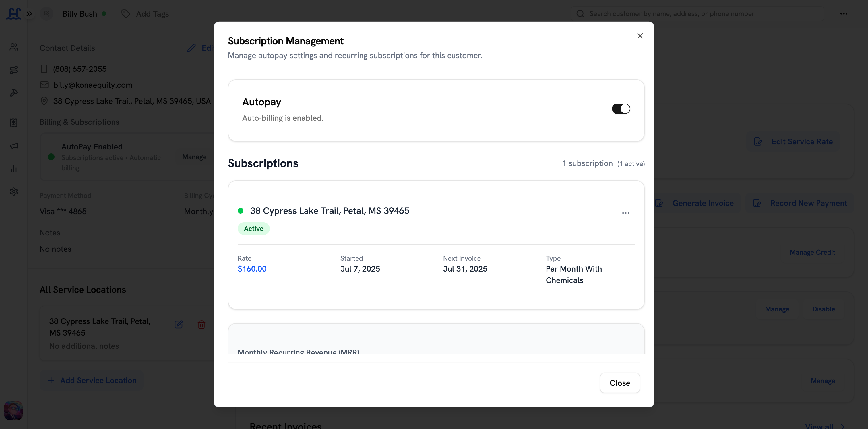Viewport: 868px width, 429px height.
Task: Click the Monthly Recurring Revenue (MRR) card
Action: 436,338
